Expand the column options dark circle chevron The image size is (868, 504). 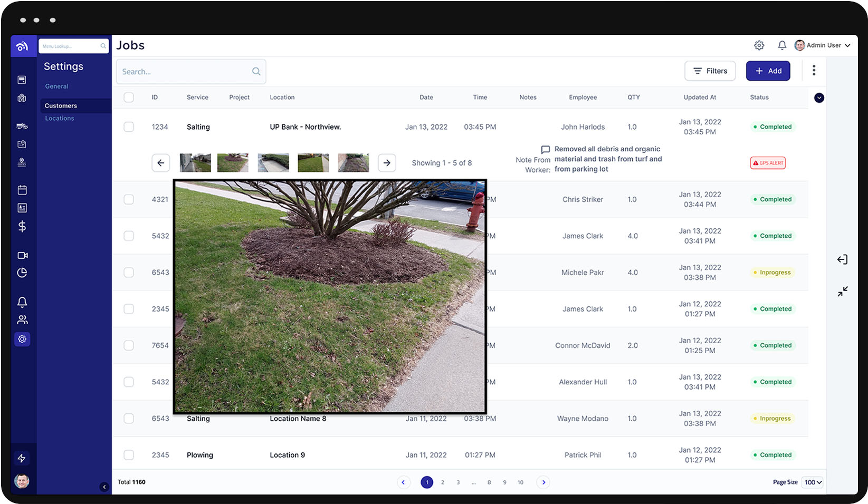click(x=819, y=98)
